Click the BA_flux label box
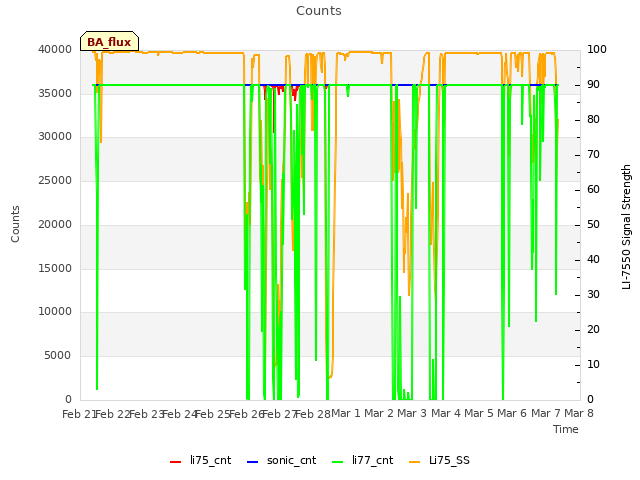This screenshot has width=640, height=480. tap(109, 42)
